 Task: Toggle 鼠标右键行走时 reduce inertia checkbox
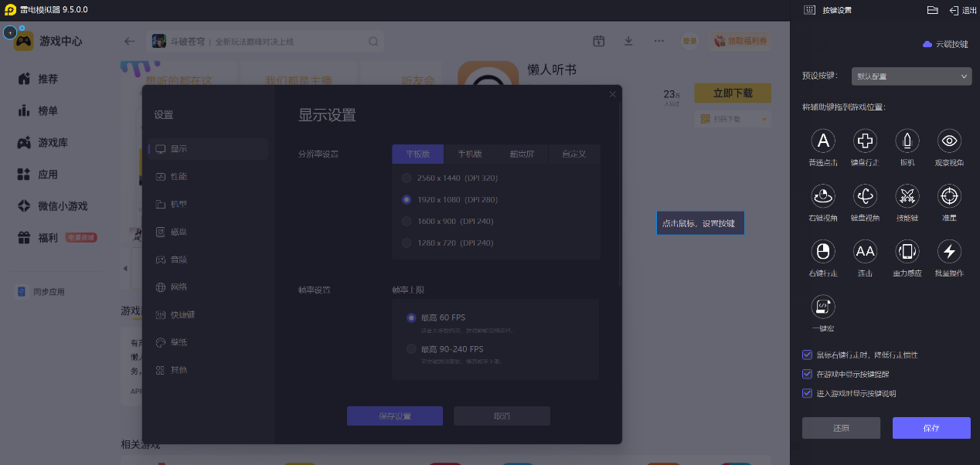coord(807,355)
